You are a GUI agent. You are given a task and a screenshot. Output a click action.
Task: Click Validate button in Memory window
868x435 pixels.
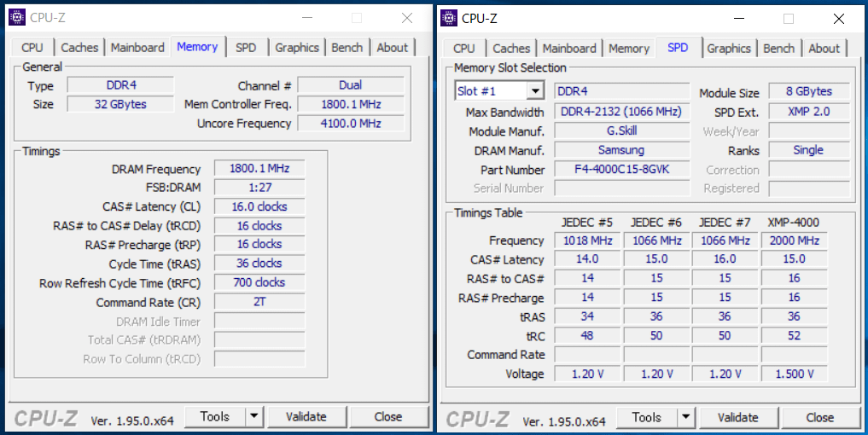(x=306, y=417)
